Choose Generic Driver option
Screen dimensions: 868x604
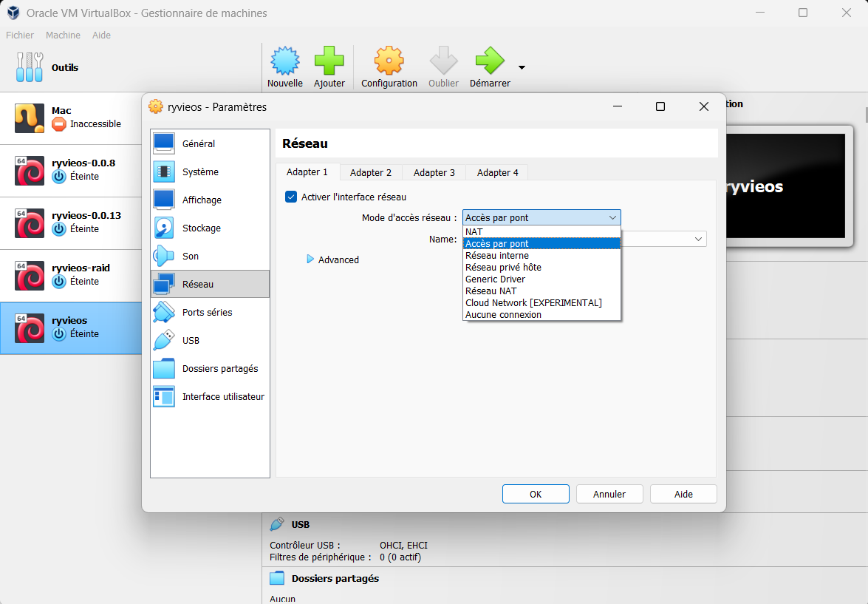541,279
